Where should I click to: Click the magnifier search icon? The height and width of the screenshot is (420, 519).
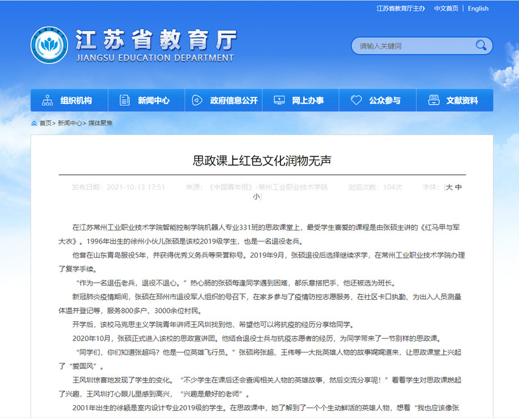[x=481, y=45]
